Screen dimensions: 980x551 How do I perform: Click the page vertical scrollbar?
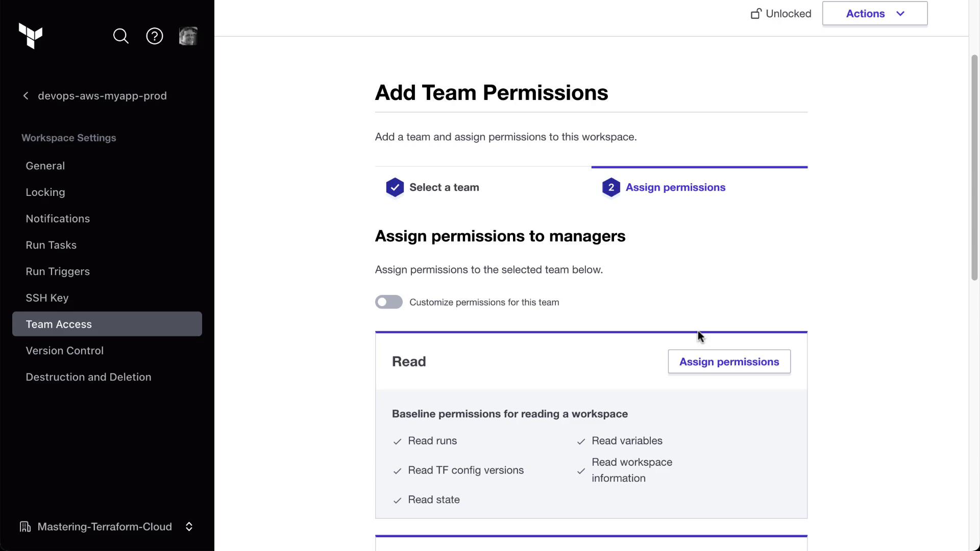(x=974, y=168)
